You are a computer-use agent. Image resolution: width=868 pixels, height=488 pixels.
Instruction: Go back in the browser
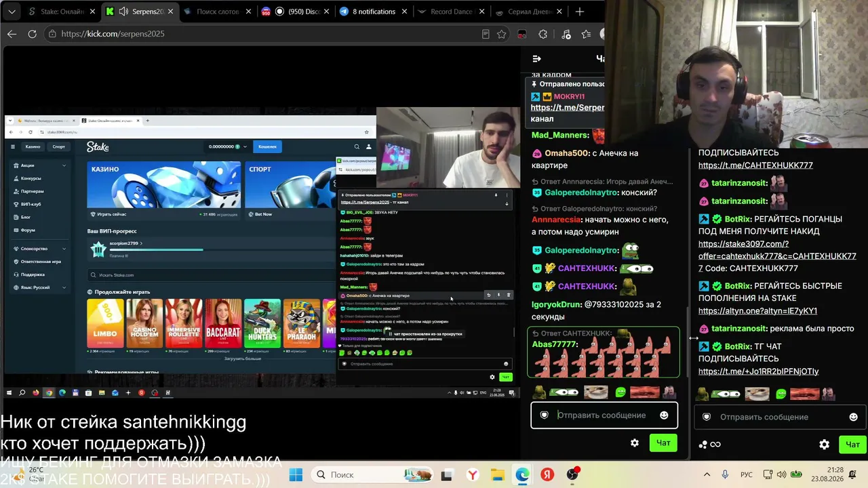click(12, 34)
